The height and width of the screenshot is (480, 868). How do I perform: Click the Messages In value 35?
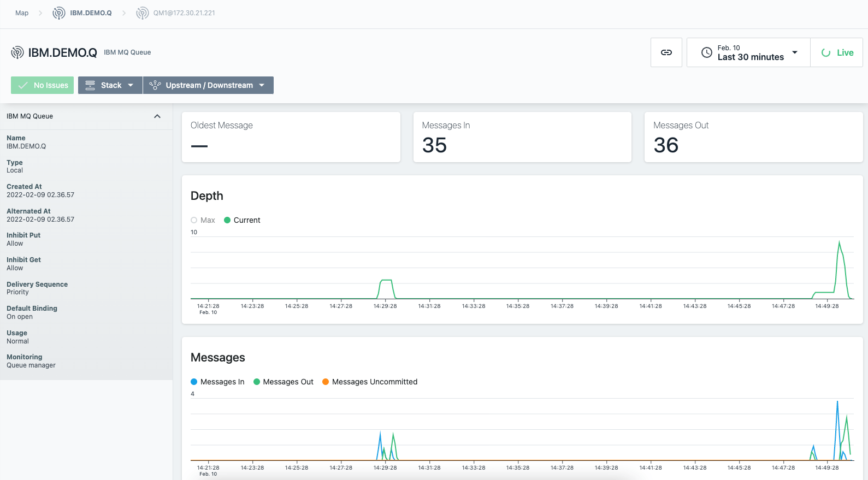435,145
